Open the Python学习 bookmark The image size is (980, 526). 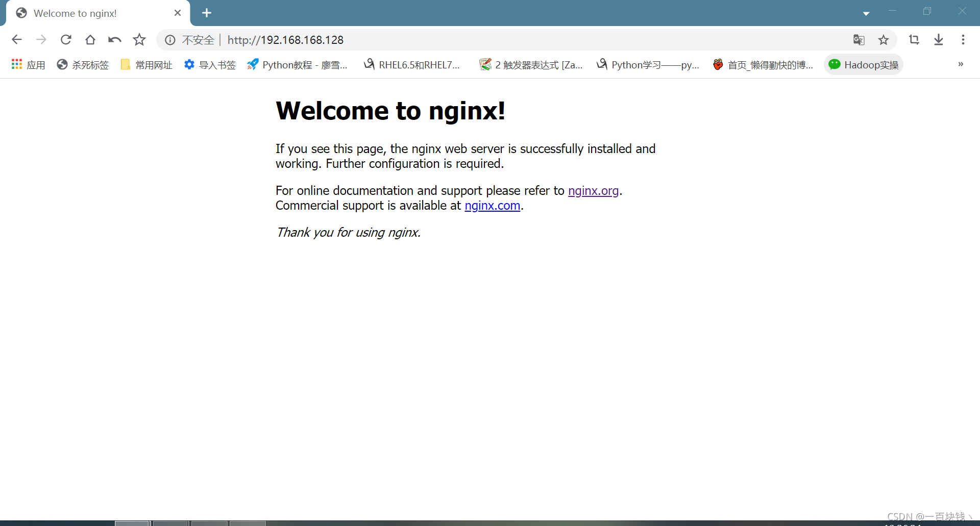(648, 65)
